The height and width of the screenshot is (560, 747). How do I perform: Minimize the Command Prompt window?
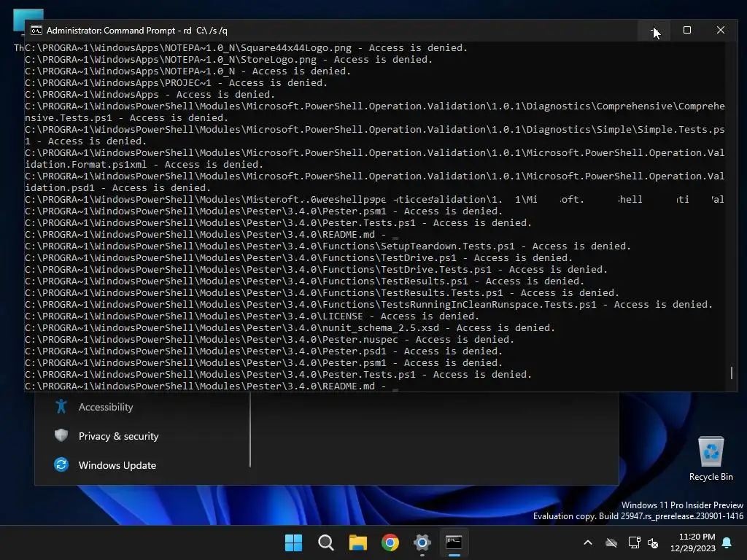point(654,30)
